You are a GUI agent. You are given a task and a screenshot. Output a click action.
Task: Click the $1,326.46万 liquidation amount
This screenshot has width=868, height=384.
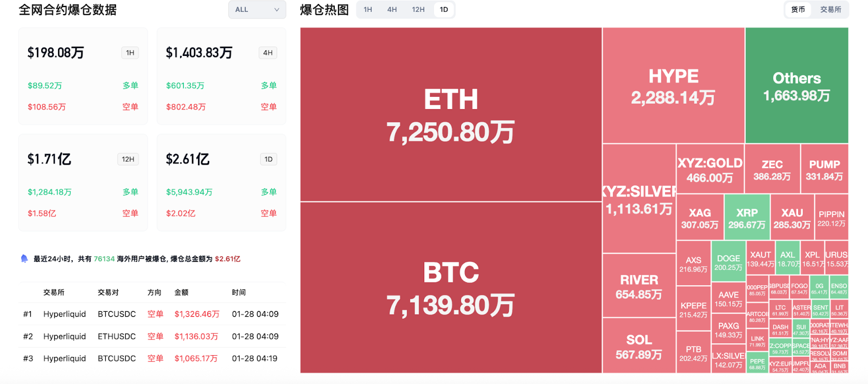coord(197,313)
